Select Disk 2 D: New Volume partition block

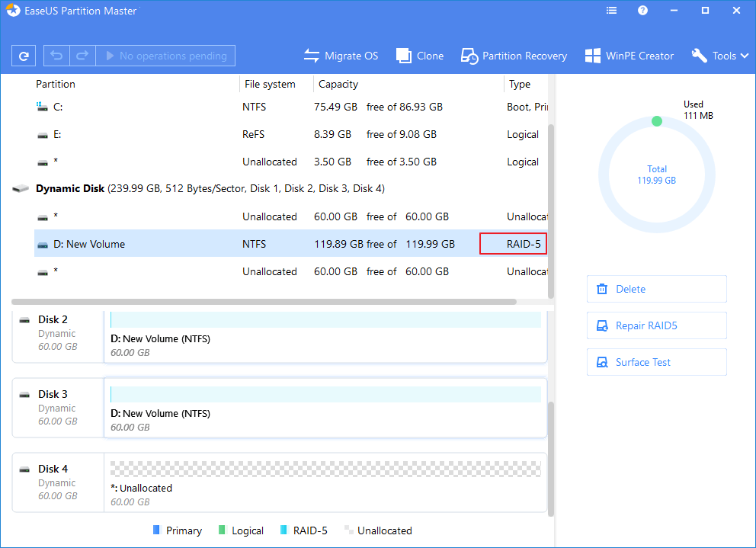pos(326,337)
